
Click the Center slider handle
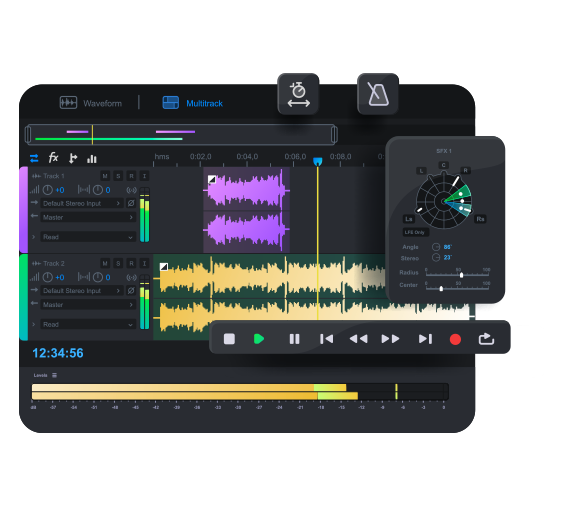click(x=441, y=288)
